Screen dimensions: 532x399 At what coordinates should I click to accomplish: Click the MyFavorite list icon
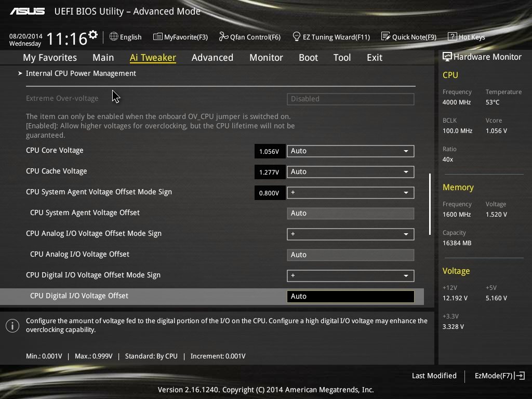[x=157, y=37]
